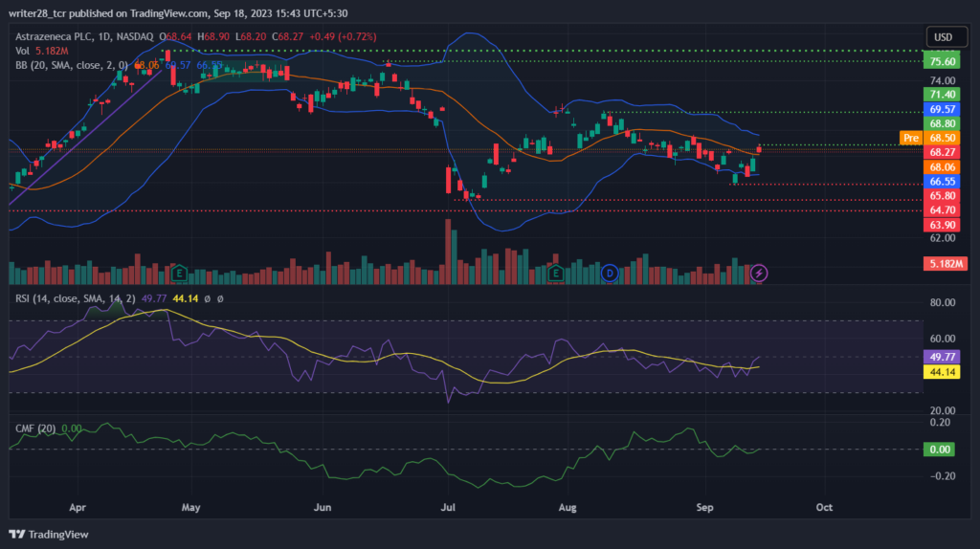This screenshot has height=549, width=980.
Task: Click the 63.90 red support label
Action: click(x=943, y=225)
